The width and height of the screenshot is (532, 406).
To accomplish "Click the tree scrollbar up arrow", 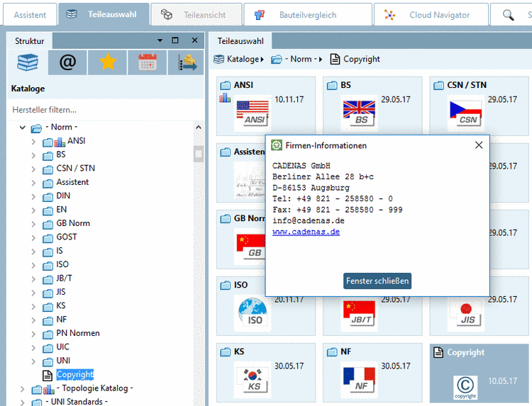I will tap(199, 128).
